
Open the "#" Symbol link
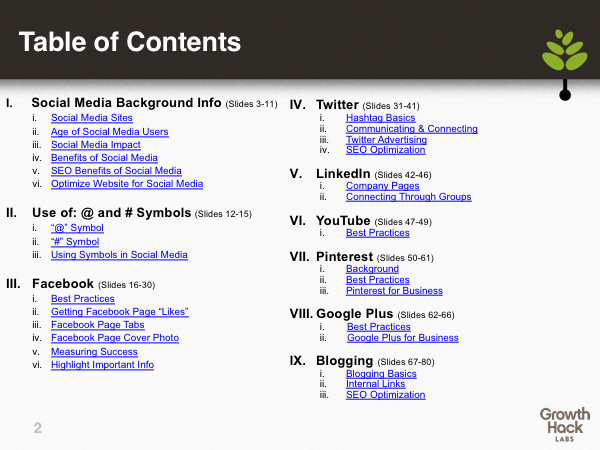pos(75,242)
